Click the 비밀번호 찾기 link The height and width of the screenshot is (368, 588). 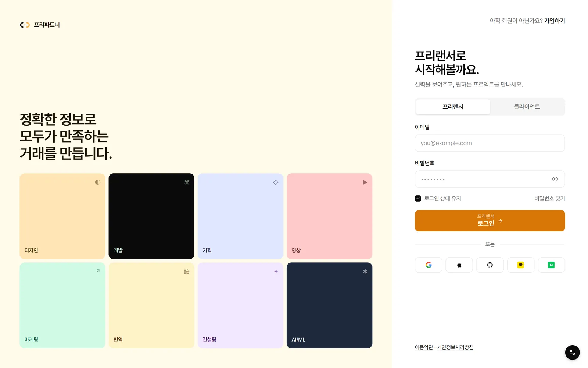coord(549,198)
